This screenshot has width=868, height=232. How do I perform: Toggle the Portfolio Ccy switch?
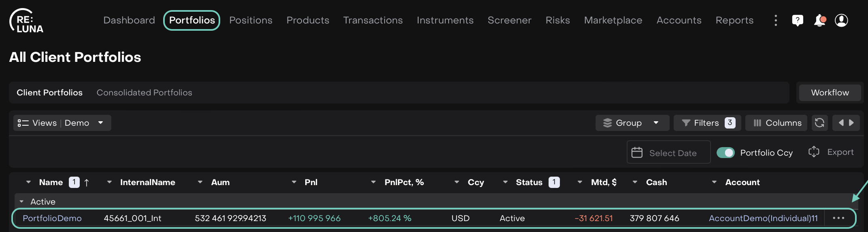tap(725, 153)
